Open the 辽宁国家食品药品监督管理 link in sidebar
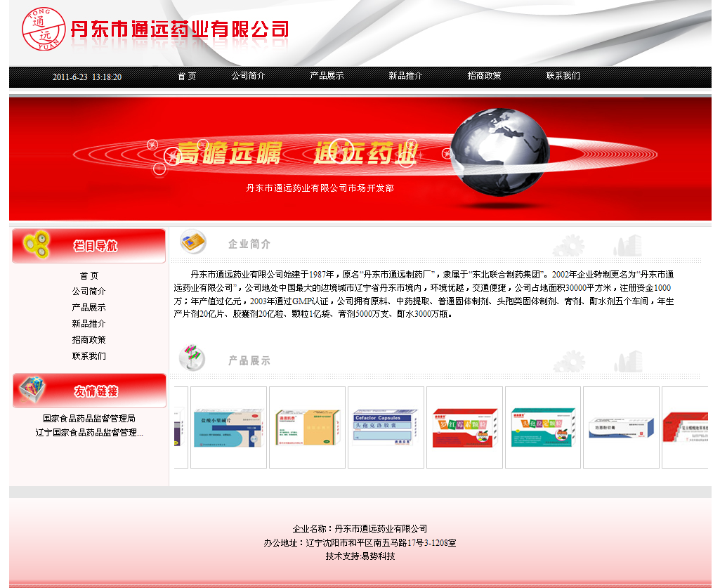The height and width of the screenshot is (588, 720). tap(89, 433)
